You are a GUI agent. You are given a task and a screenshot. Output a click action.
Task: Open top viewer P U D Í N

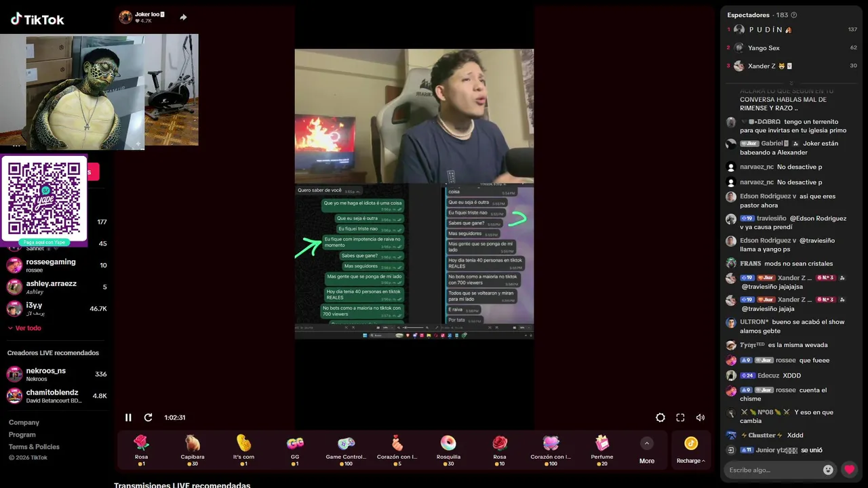[x=792, y=30]
